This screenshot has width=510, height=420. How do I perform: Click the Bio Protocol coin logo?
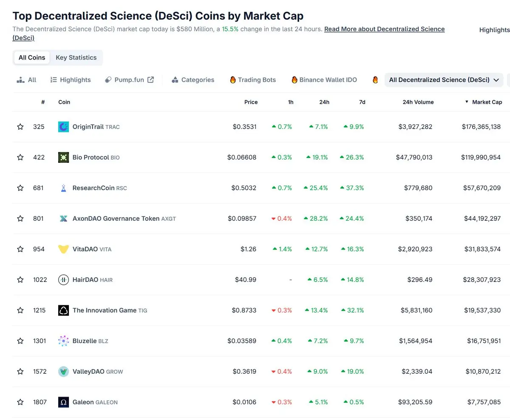(x=63, y=157)
